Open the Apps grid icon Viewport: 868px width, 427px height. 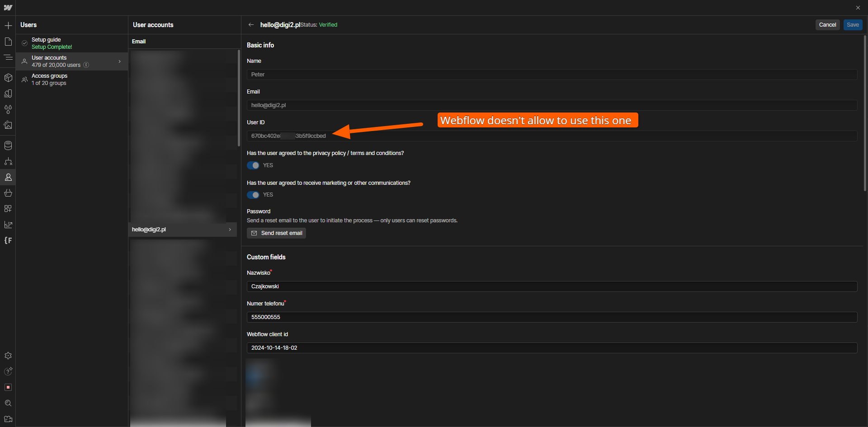8,209
